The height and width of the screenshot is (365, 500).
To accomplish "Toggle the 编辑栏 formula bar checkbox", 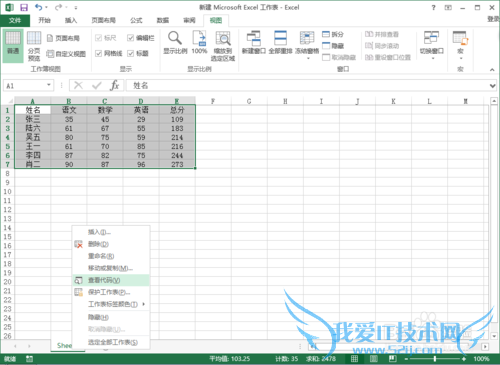I will click(131, 38).
